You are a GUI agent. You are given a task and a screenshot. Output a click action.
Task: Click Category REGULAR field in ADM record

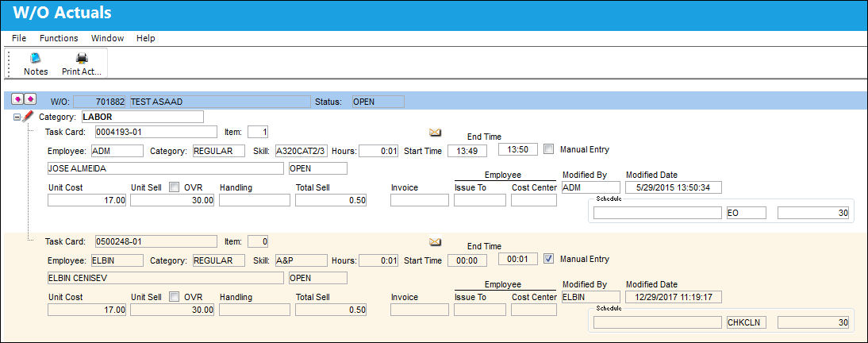click(x=219, y=151)
